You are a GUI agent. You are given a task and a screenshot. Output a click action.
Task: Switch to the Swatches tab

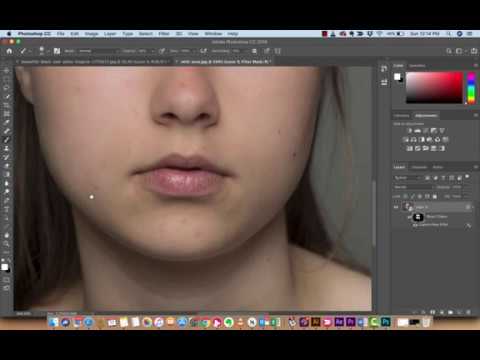(x=417, y=66)
